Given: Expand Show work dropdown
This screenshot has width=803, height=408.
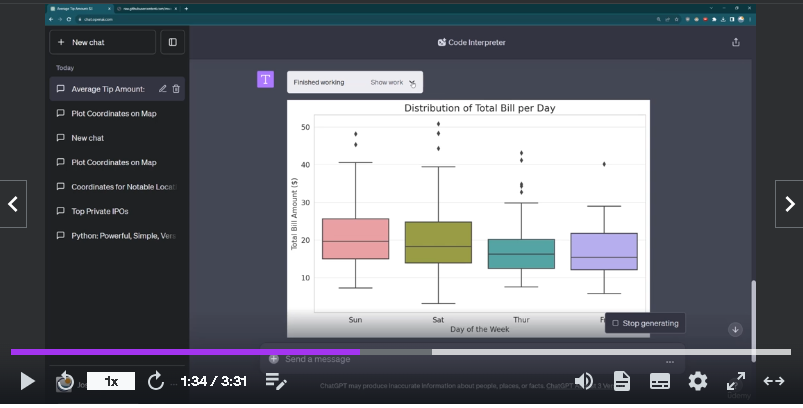Looking at the screenshot, I should point(393,82).
